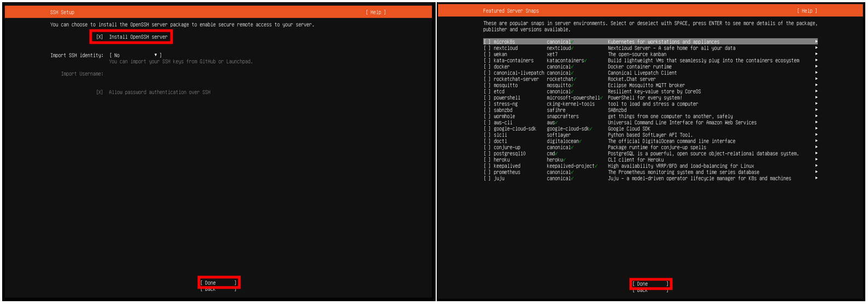Click description Rocket.Chat server
Image resolution: width=868 pixels, height=305 pixels.
[631, 79]
